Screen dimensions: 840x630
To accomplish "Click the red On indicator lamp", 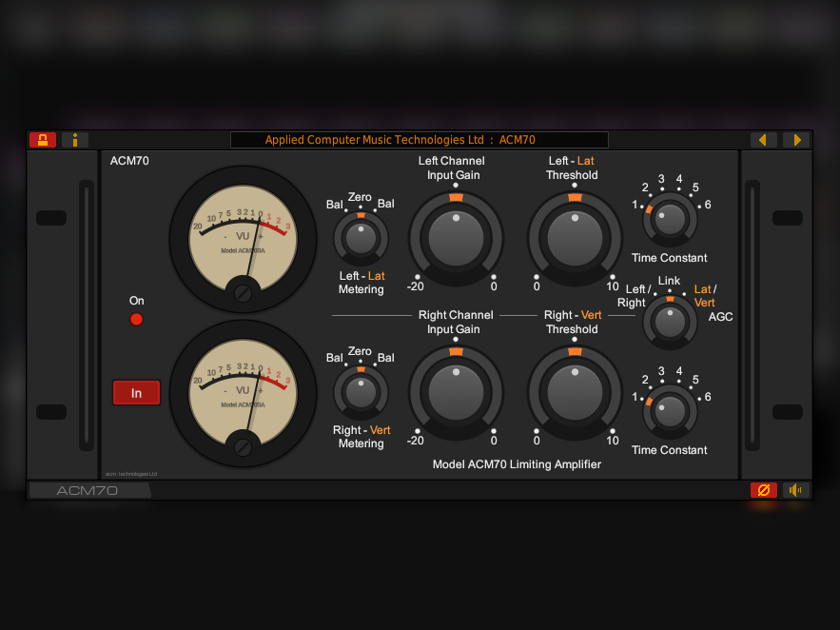I will pos(136,319).
